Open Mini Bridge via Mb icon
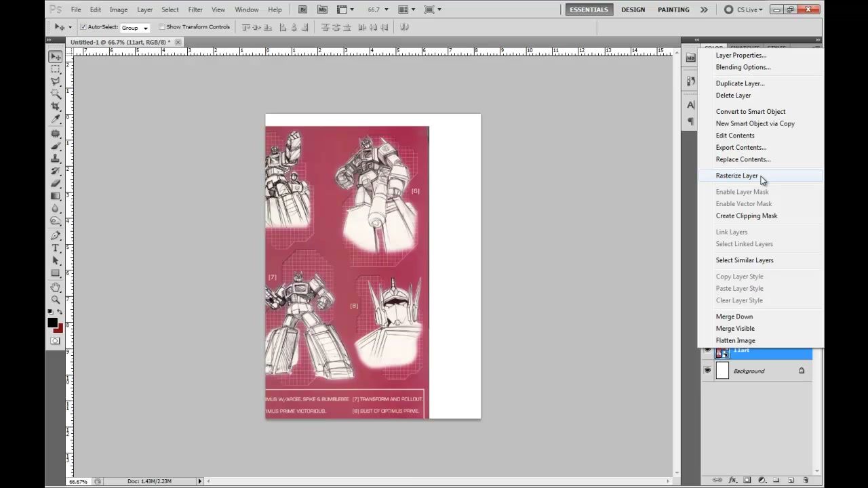This screenshot has width=868, height=488. 321,9
